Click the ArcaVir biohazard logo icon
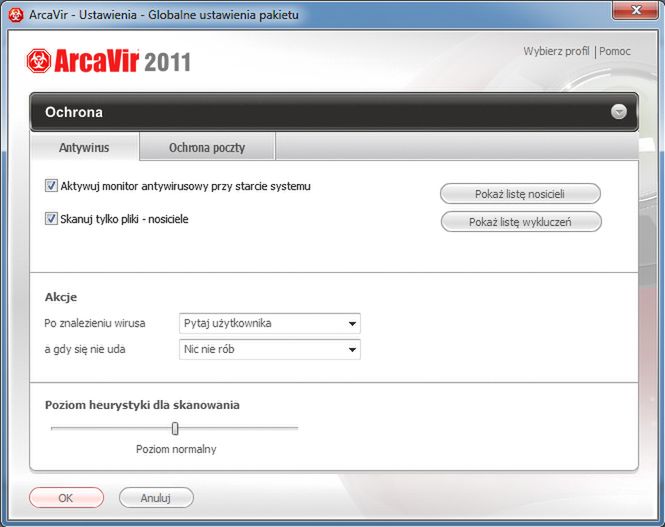This screenshot has width=665, height=527. (x=39, y=61)
